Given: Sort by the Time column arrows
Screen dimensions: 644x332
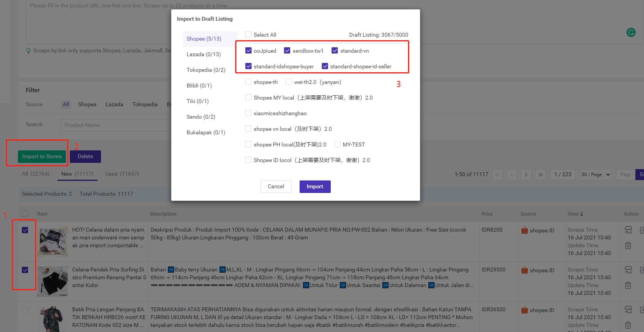Looking at the screenshot, I should (582, 214).
